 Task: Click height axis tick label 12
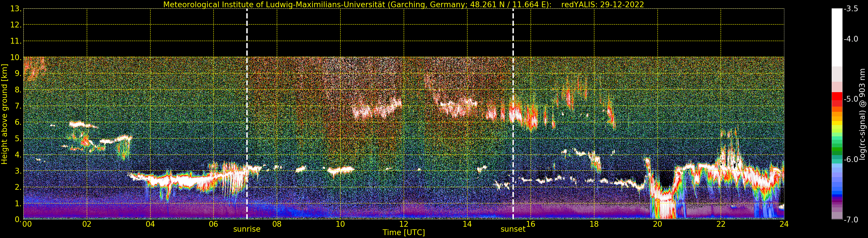16,25
